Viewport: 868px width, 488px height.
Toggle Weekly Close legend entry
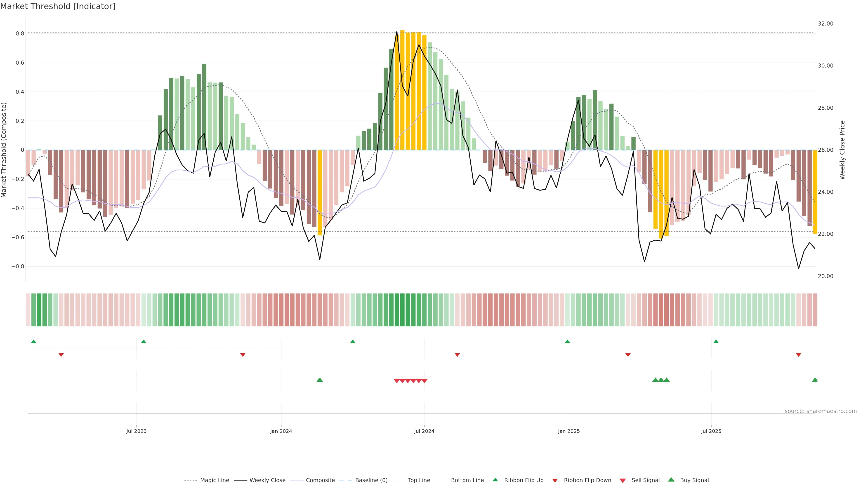(267, 480)
